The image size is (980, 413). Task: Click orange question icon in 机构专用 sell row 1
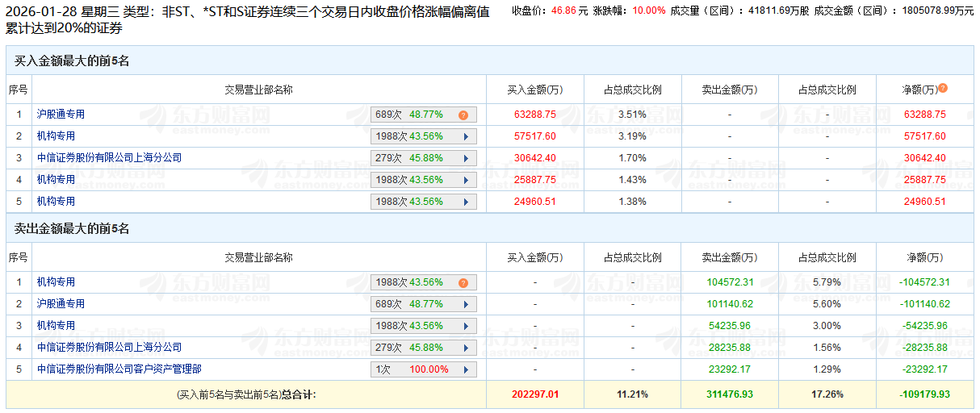click(x=463, y=283)
